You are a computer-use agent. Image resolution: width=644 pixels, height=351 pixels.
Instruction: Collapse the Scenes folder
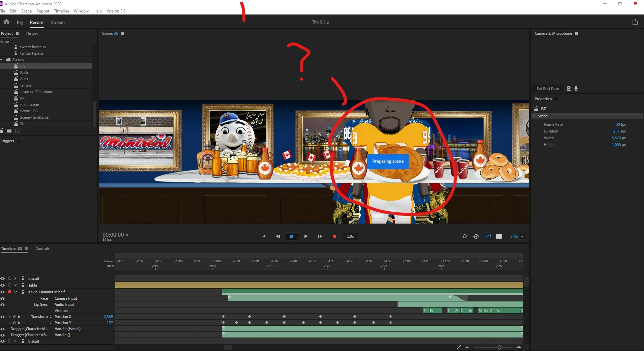click(2, 60)
